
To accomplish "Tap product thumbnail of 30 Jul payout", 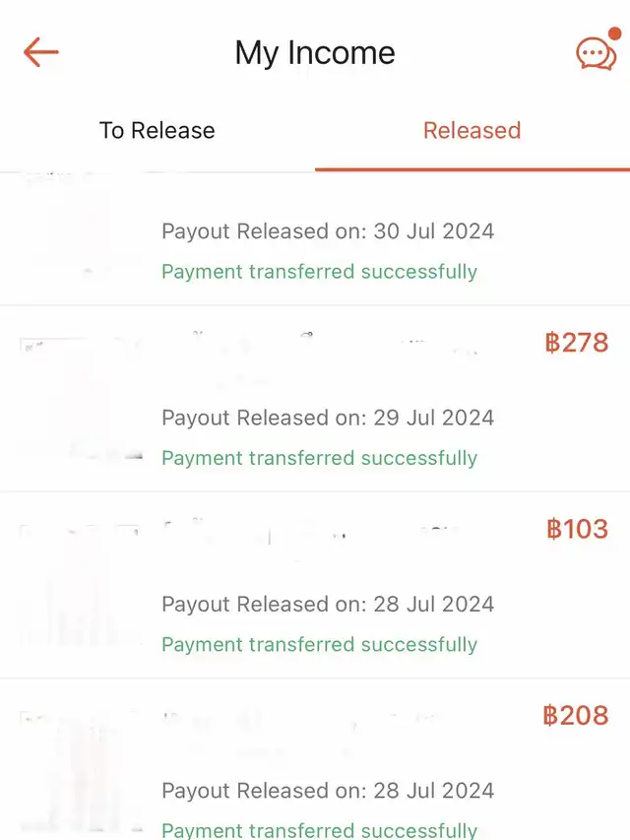I will pyautogui.click(x=82, y=231).
